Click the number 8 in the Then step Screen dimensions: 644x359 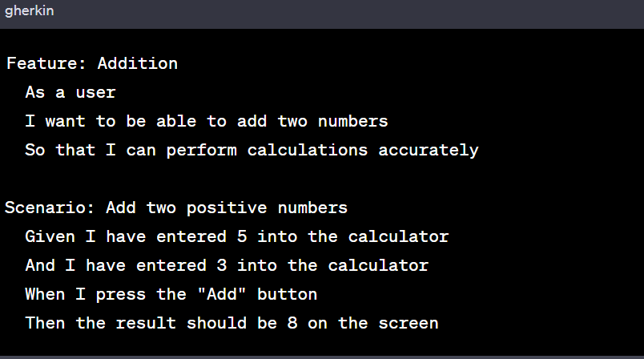(292, 323)
